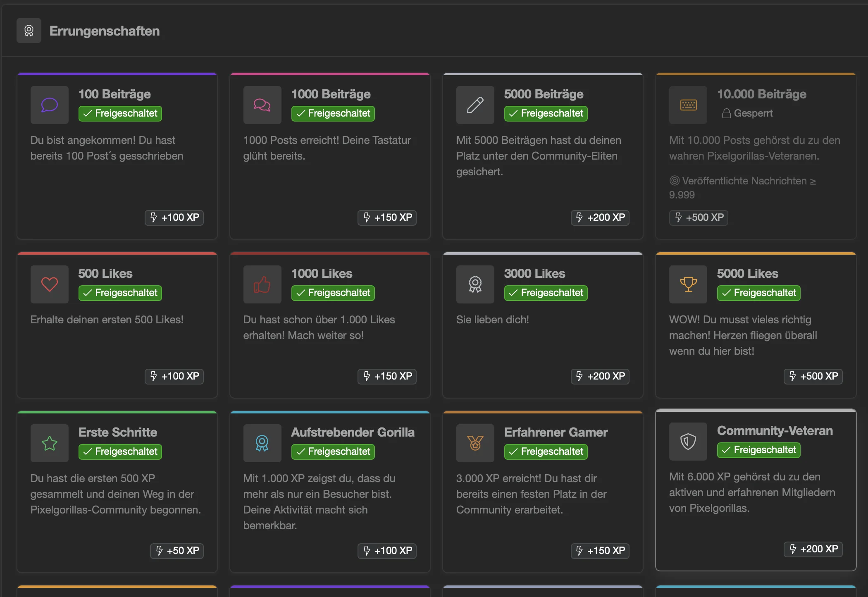The width and height of the screenshot is (868, 597).
Task: Click the text 'Sie lieben dich!'
Action: 493,320
